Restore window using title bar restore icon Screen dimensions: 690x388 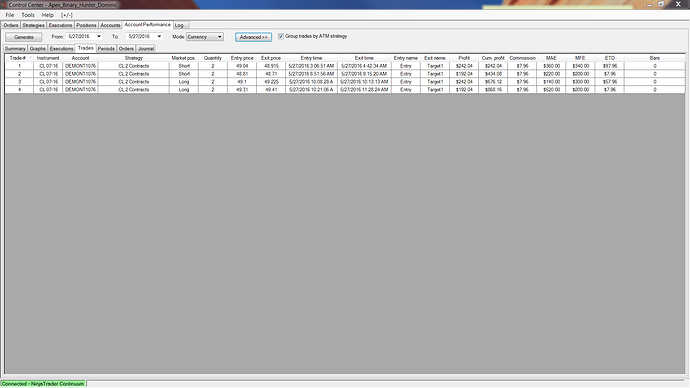661,4
